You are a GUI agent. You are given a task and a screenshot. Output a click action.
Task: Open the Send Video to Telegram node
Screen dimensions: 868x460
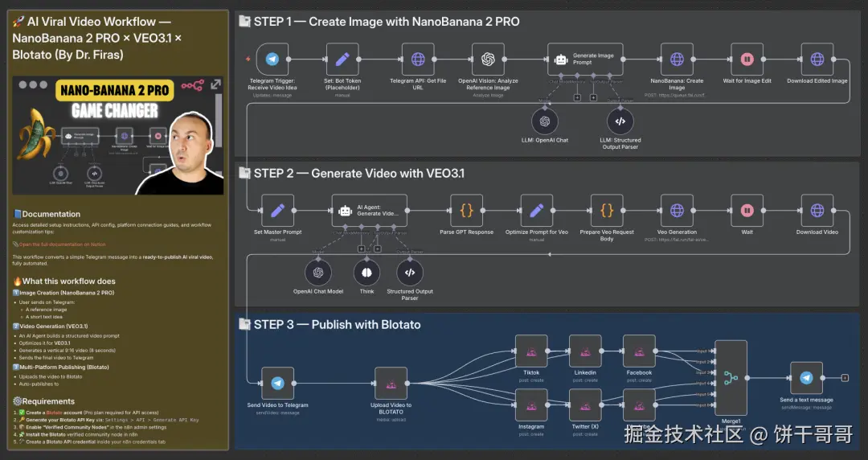(277, 384)
